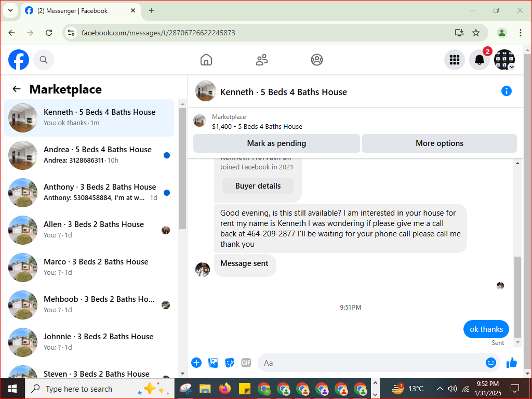Click the sender avatar beside Message sent
The image size is (532, 399).
(x=203, y=270)
